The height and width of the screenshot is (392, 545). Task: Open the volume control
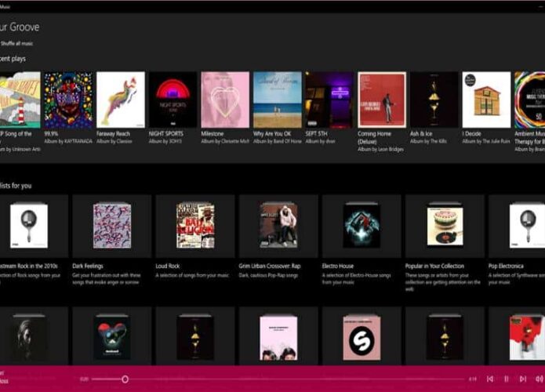click(539, 379)
